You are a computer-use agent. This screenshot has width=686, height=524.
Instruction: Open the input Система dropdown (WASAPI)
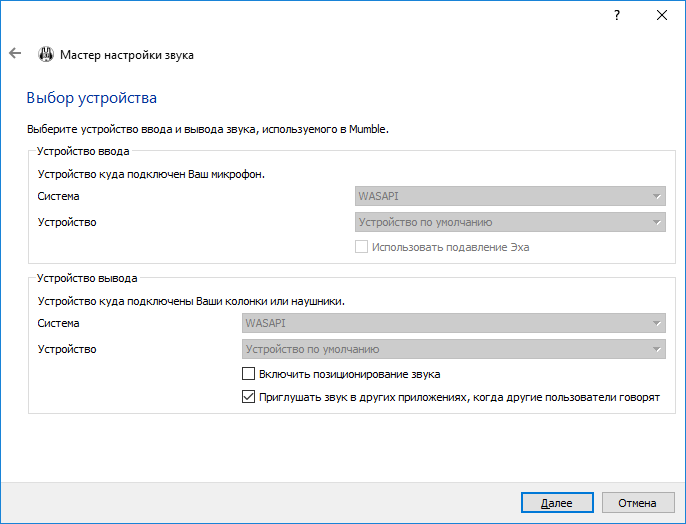click(510, 196)
